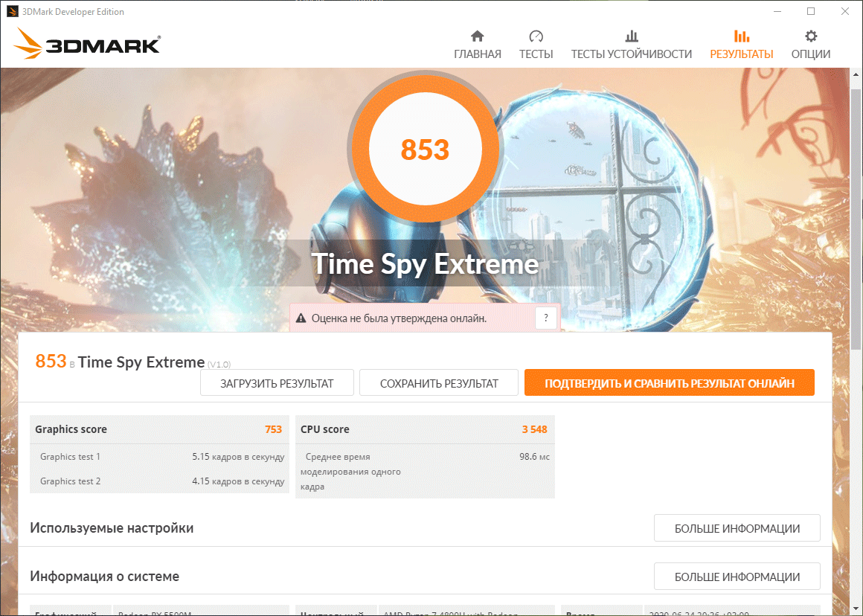Click the orange 853 score circle
The height and width of the screenshot is (616, 863).
425,150
